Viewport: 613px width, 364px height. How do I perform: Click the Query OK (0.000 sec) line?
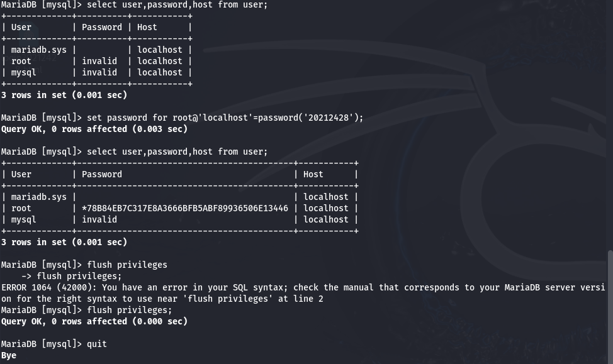coord(94,321)
